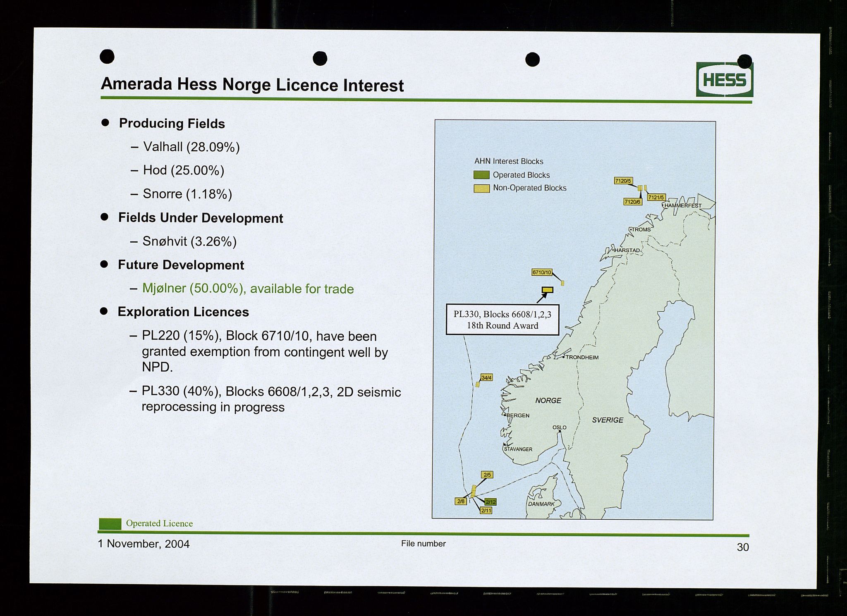Image resolution: width=847 pixels, height=616 pixels.
Task: Click the OSLO city label
Action: tap(559, 427)
